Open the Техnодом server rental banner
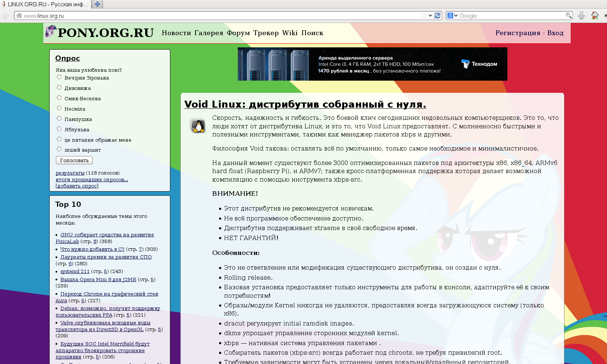The height and width of the screenshot is (364, 607). (x=372, y=64)
